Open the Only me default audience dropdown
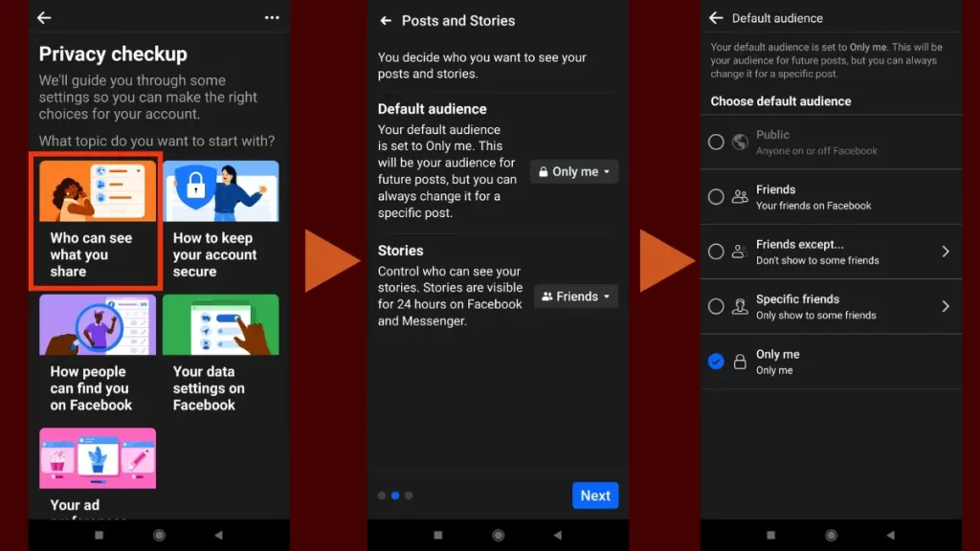 click(574, 172)
